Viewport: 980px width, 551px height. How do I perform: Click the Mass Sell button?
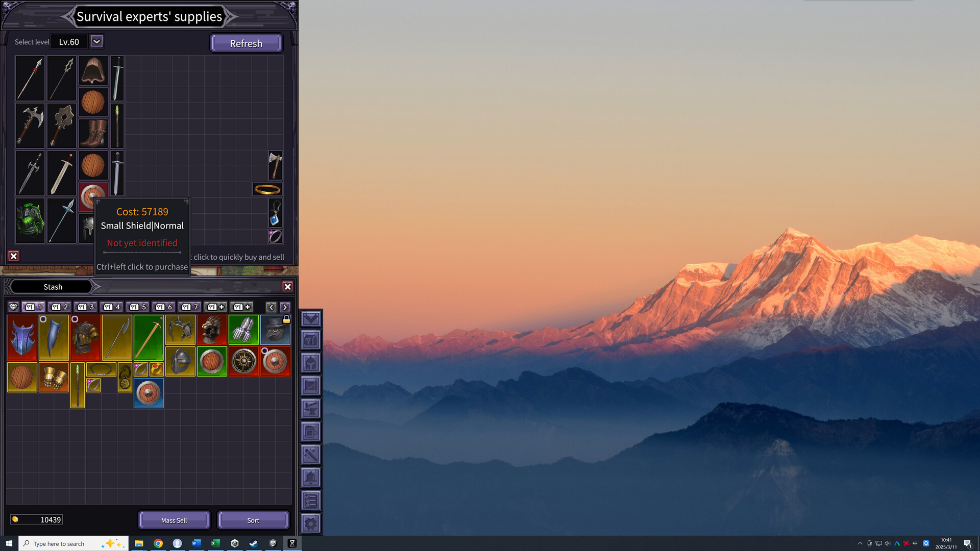174,520
